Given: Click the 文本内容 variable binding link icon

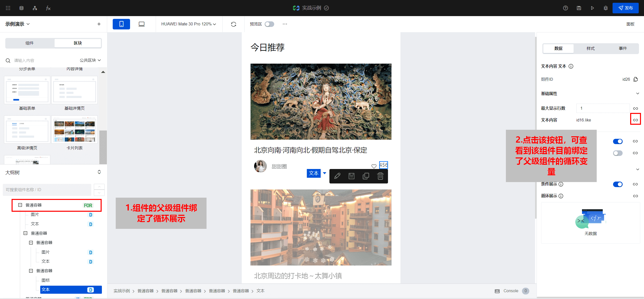Looking at the screenshot, I should coord(635,120).
